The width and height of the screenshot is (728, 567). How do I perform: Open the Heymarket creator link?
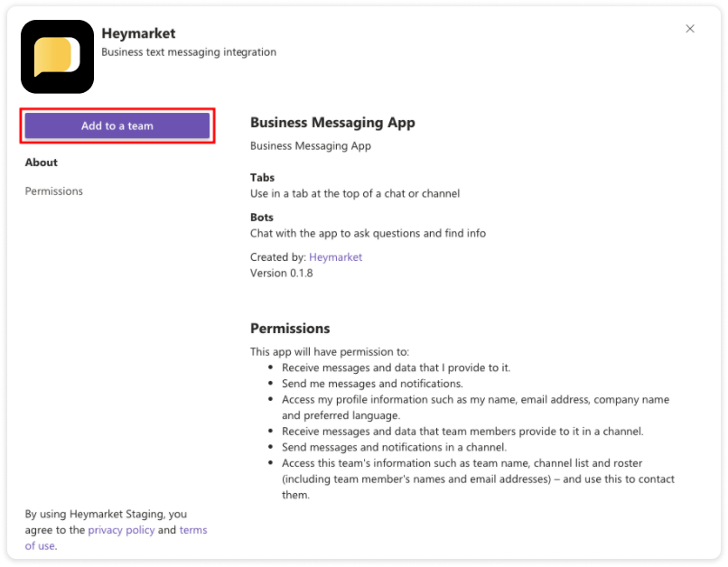335,257
